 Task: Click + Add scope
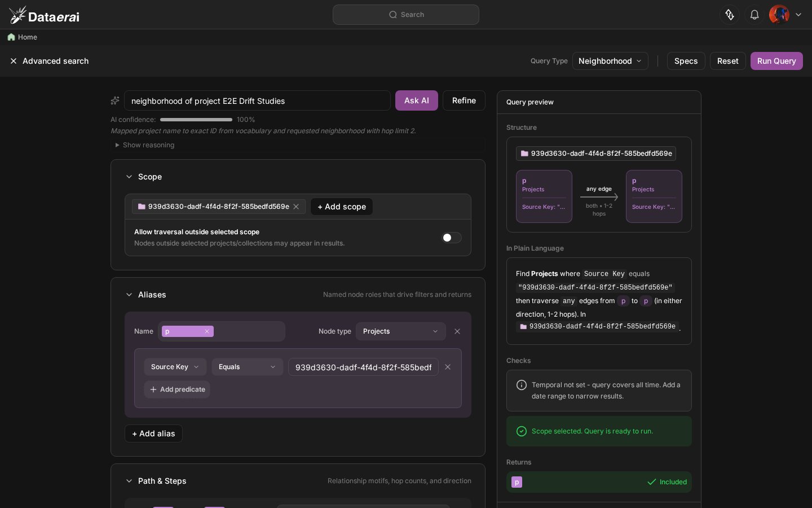coord(341,207)
